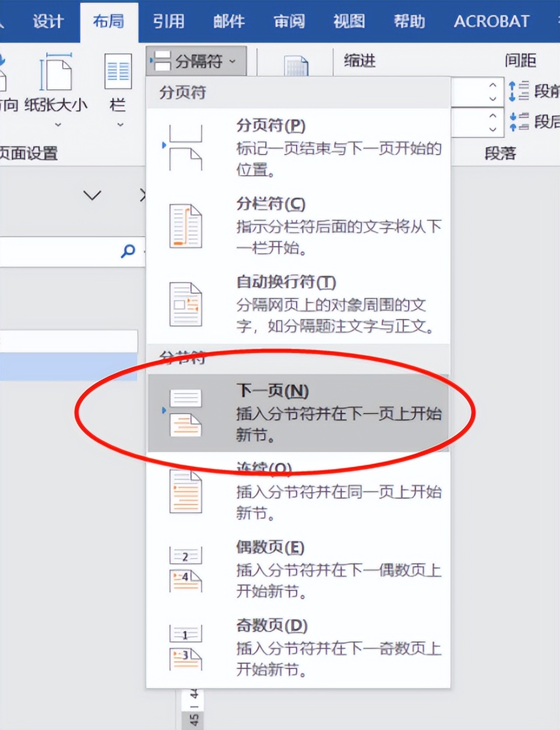Expand the navigation pane chevron dropdown
The width and height of the screenshot is (560, 730).
pyautogui.click(x=92, y=195)
